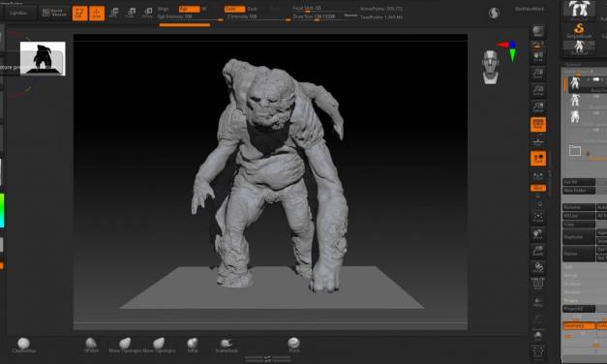Select the ClayBuildup brush

[x=23, y=345]
